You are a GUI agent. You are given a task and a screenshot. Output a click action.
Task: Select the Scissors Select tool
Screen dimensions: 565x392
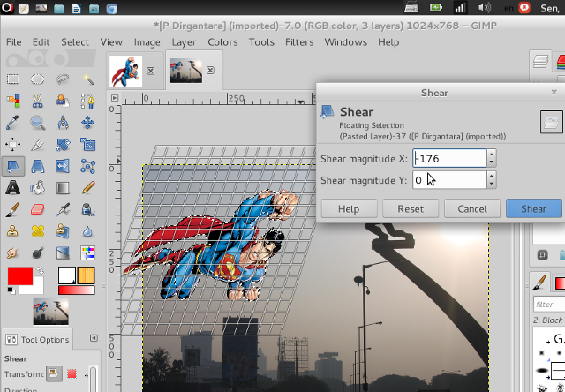tap(37, 101)
